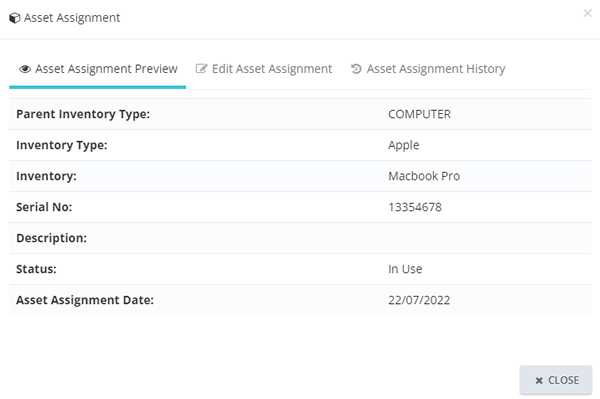Open the Asset Assignment Preview tab
The image size is (600, 399).
click(x=98, y=69)
